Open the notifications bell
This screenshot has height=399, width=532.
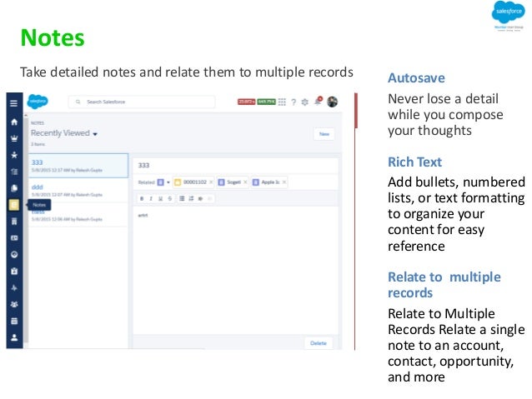click(318, 102)
